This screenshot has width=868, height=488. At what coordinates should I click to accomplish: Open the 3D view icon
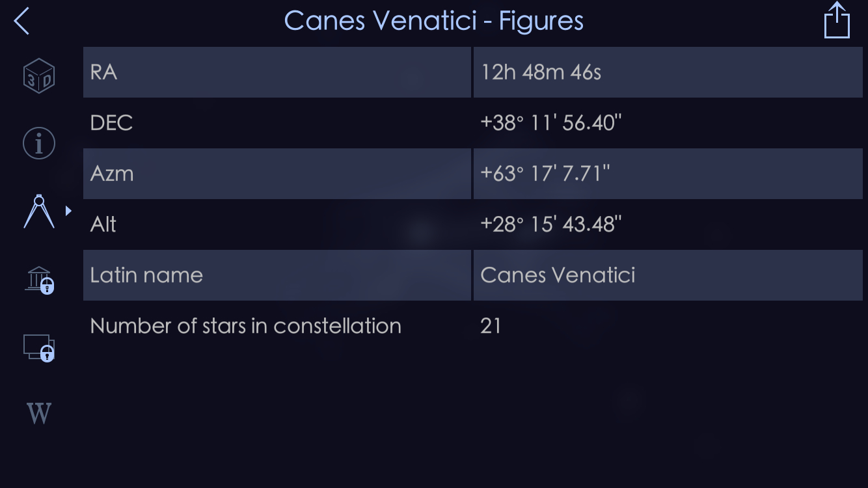click(x=39, y=76)
